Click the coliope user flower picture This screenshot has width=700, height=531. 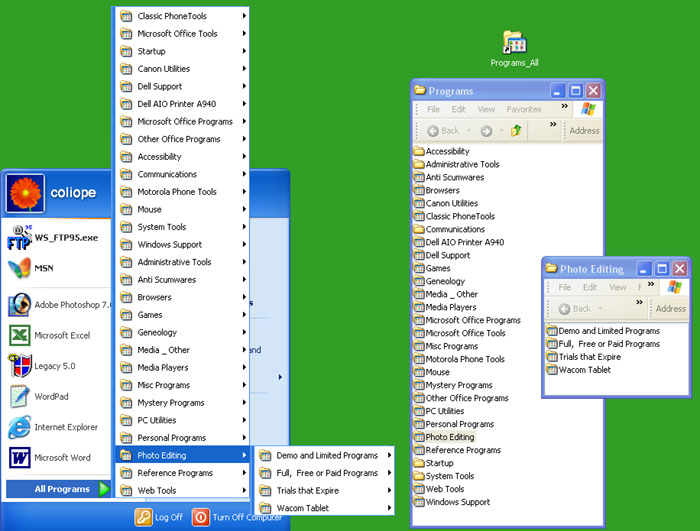tap(25, 193)
